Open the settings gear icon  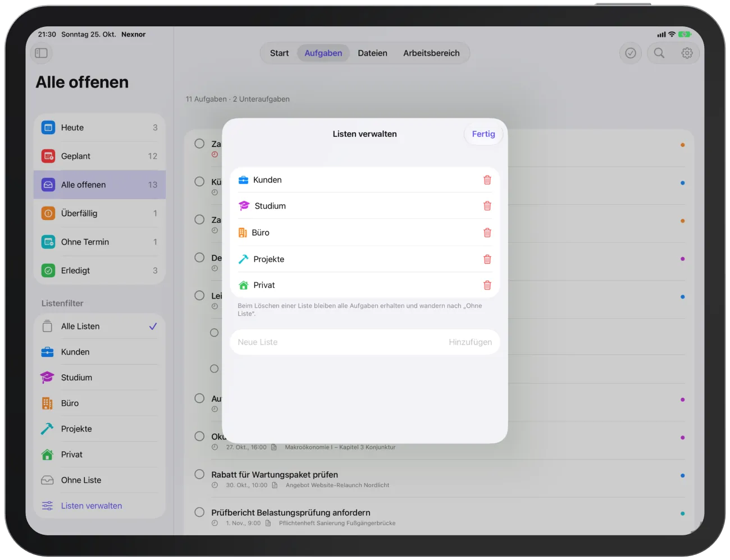[687, 53]
